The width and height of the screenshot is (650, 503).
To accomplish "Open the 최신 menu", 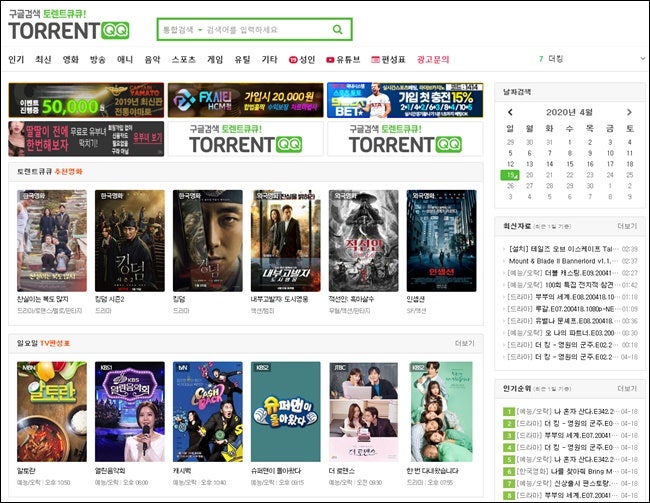I will click(43, 59).
